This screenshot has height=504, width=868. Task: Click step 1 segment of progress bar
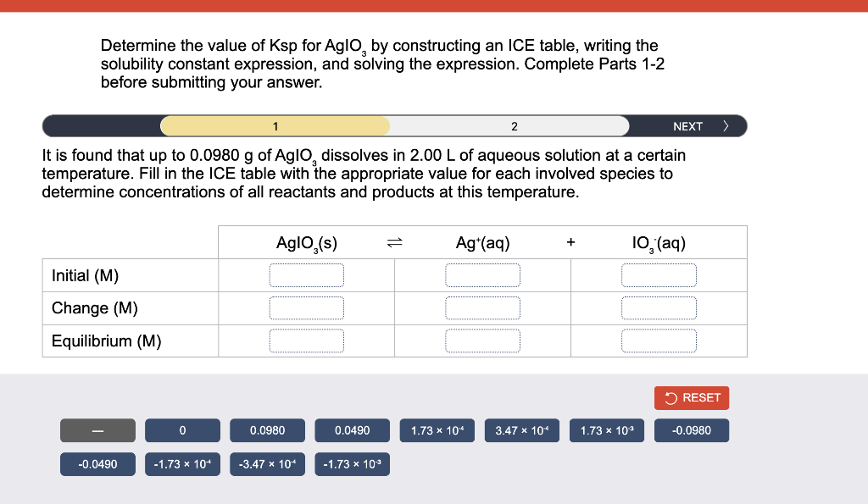click(x=275, y=125)
